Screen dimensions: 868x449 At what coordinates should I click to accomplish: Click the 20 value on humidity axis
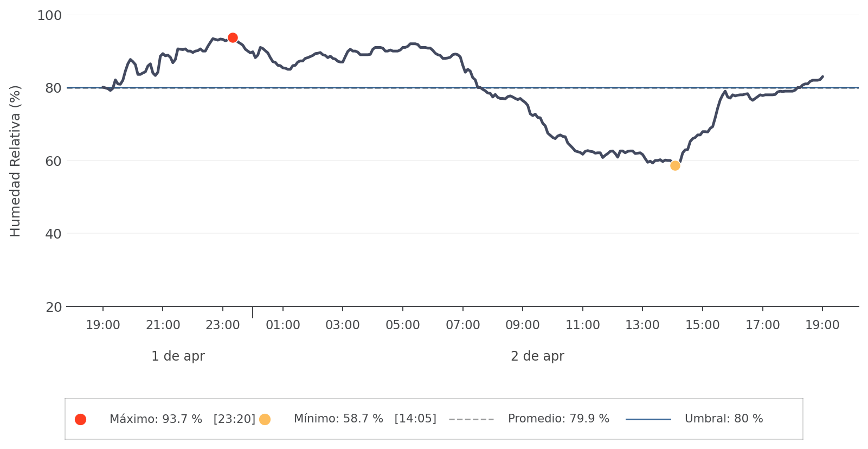pos(53,307)
